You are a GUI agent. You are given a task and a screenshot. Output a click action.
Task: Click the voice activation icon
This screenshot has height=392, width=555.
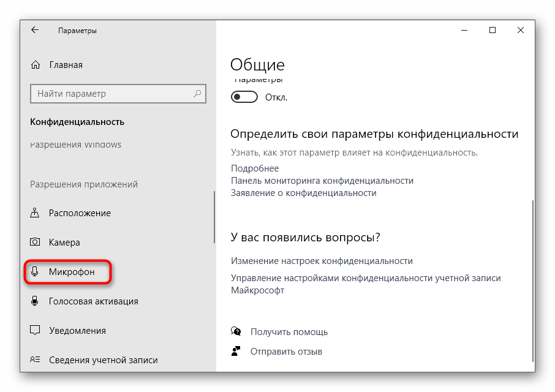coord(36,301)
